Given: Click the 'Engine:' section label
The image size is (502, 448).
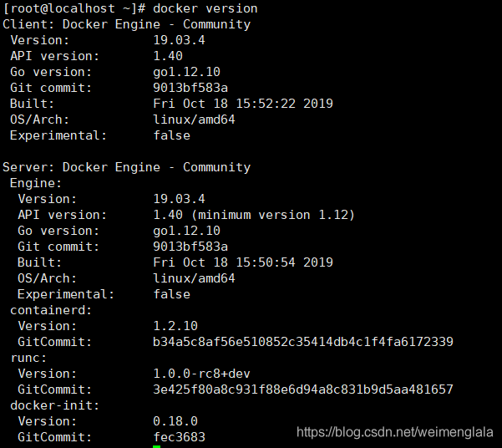Looking at the screenshot, I should [36, 183].
